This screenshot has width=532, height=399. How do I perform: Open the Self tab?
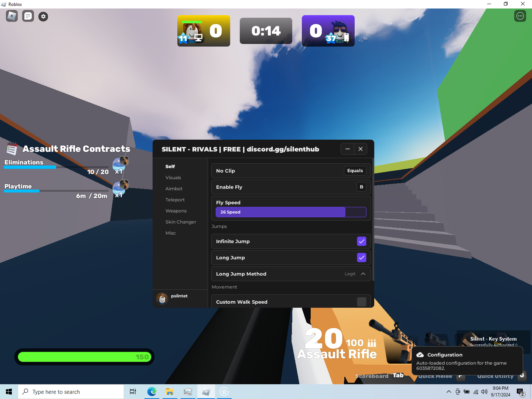(170, 167)
